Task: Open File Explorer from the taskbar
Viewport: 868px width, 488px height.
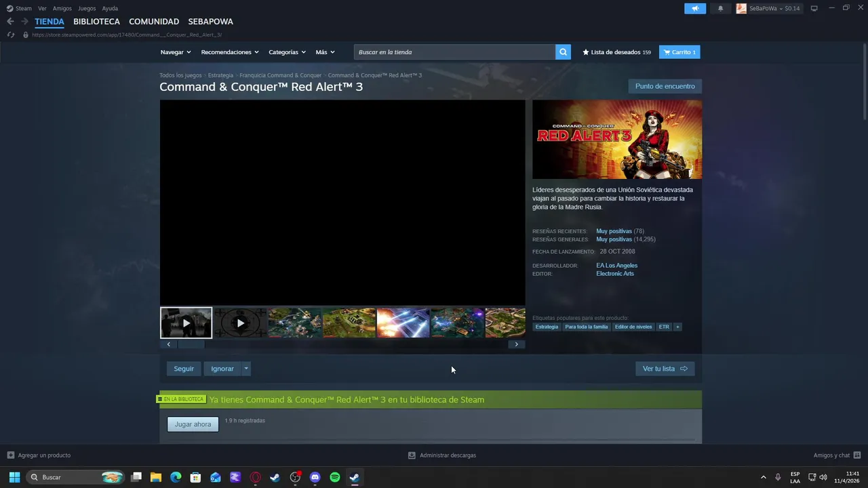Action: [x=156, y=477]
